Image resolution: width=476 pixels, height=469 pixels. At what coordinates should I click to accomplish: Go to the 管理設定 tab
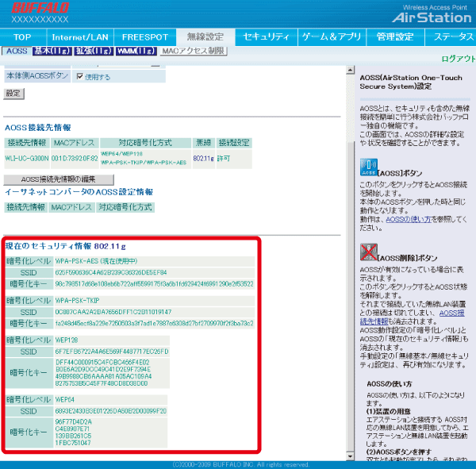pos(395,37)
